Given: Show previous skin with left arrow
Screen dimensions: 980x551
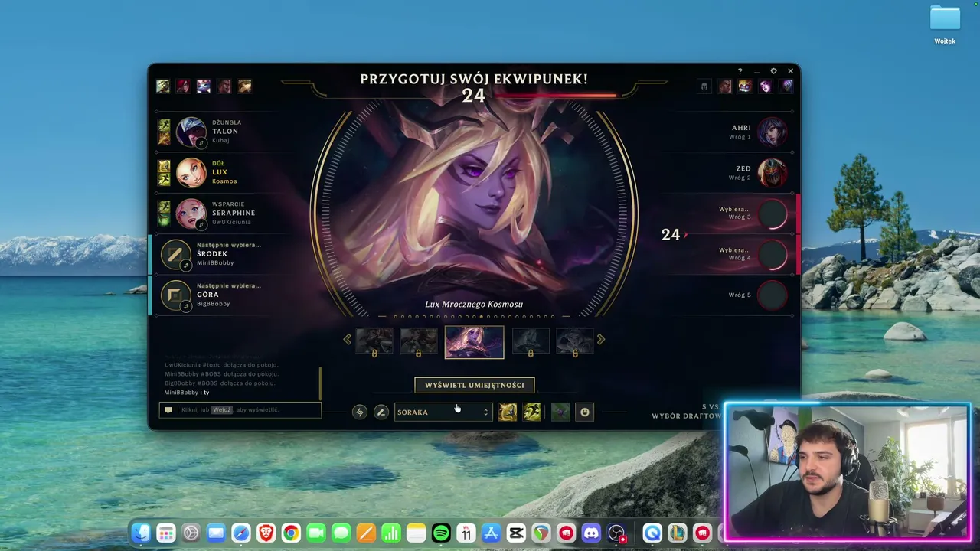Looking at the screenshot, I should point(347,339).
